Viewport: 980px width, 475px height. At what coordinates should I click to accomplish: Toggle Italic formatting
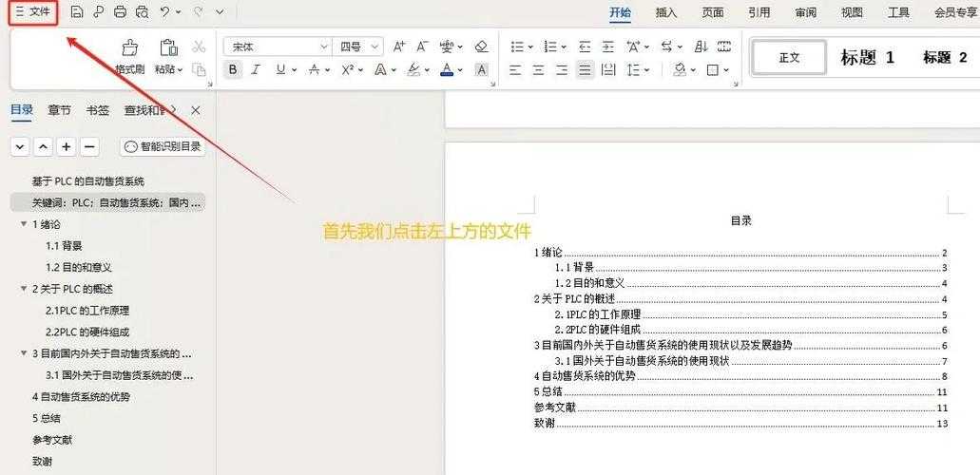click(255, 70)
